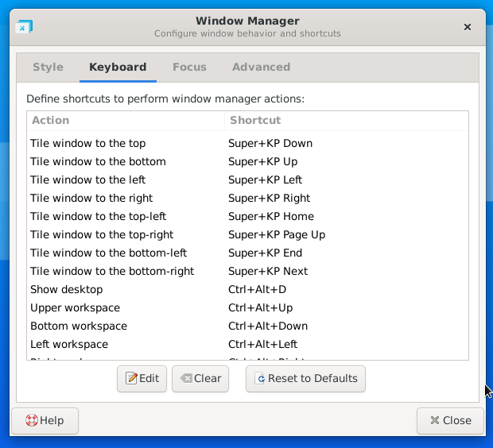Select 'Tile window to the top-right' row

click(248, 234)
